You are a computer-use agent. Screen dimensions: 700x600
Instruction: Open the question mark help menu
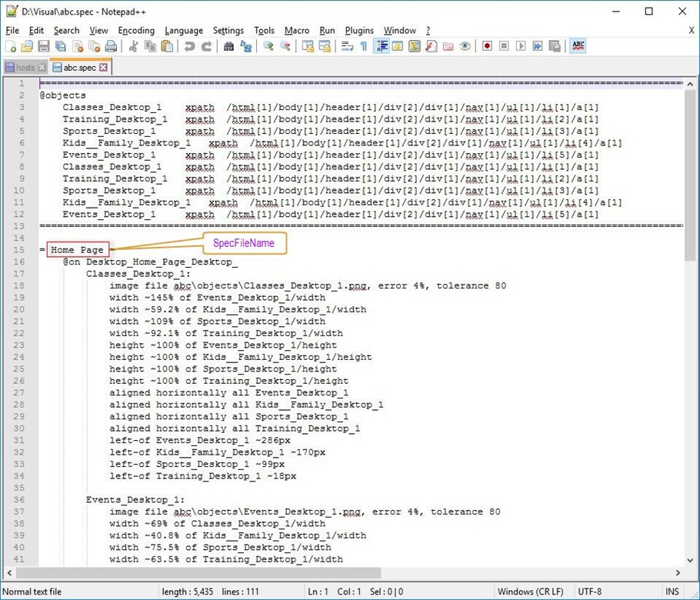(428, 30)
